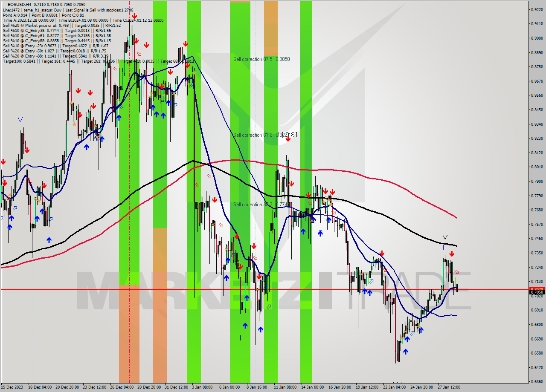Click the '16 Jan 20:00' time axis label

(x=340, y=387)
